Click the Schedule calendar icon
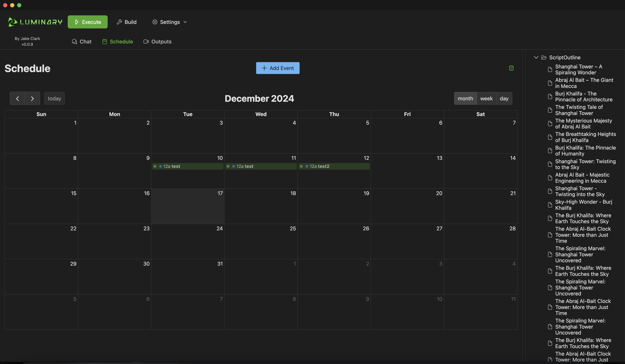Viewport: 625px width, 364px height. (x=105, y=41)
